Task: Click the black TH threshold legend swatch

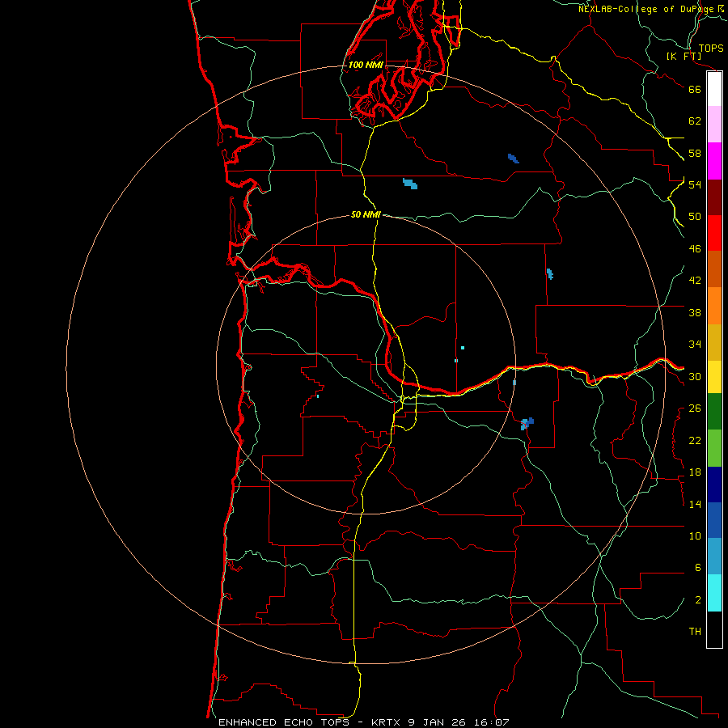Action: (x=714, y=629)
